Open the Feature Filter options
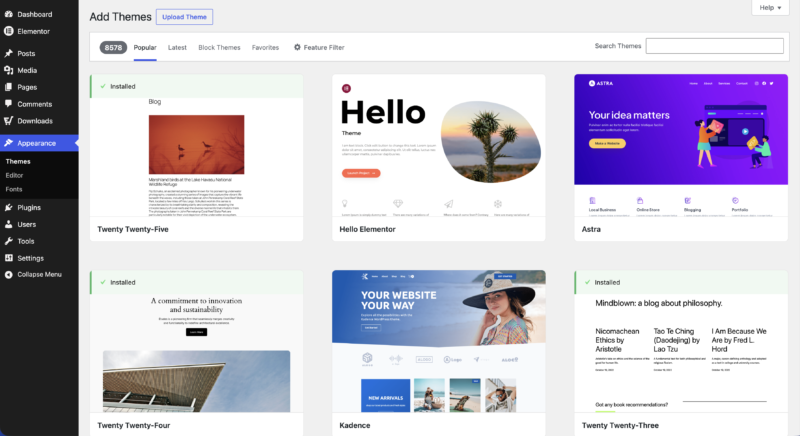Viewport: 800px width, 436px height. (x=319, y=47)
